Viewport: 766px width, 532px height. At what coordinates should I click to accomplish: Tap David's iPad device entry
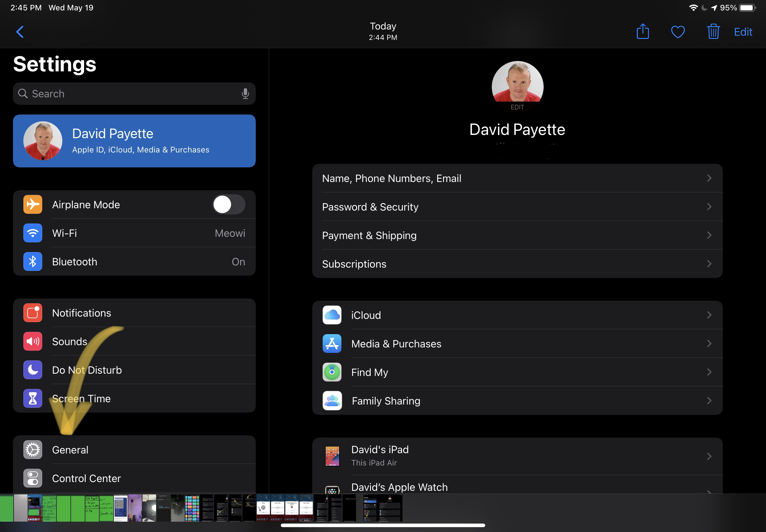click(x=517, y=455)
